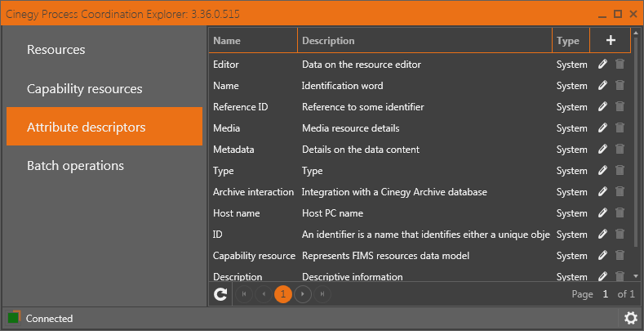
Task: Select the ID row description text
Action: (426, 235)
